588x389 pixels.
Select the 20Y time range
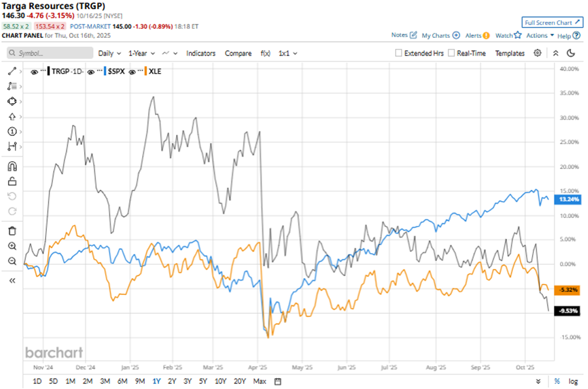pyautogui.click(x=240, y=381)
